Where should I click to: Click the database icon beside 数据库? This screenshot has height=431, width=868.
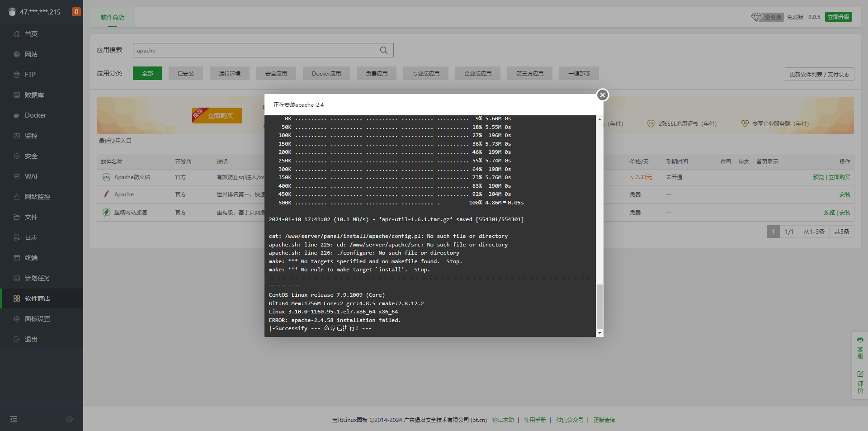(x=17, y=95)
